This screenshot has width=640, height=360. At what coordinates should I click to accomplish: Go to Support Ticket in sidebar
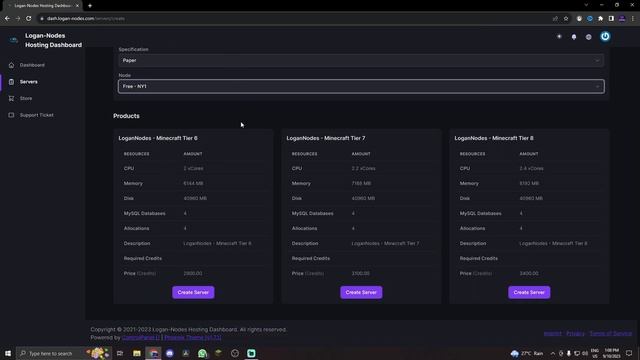36,115
